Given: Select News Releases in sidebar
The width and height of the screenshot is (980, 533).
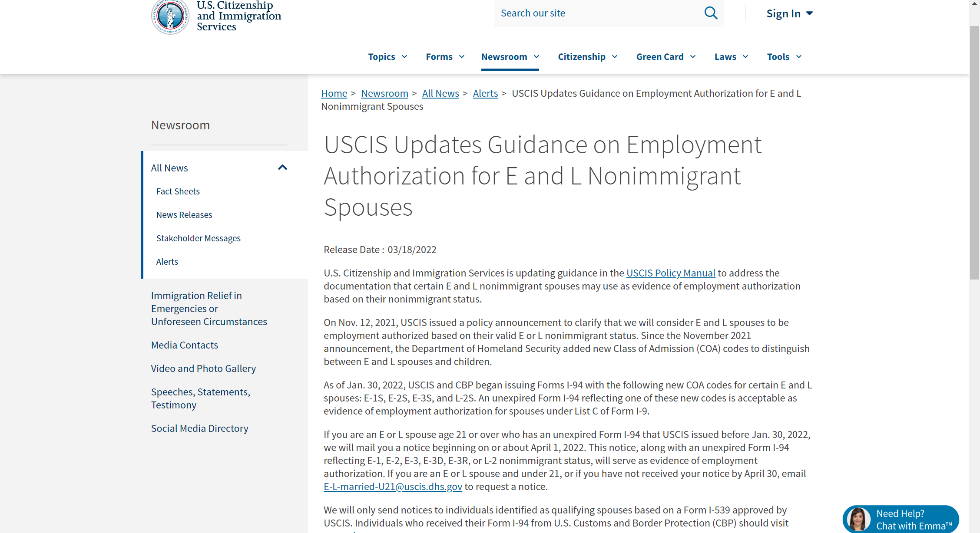Looking at the screenshot, I should pos(184,215).
